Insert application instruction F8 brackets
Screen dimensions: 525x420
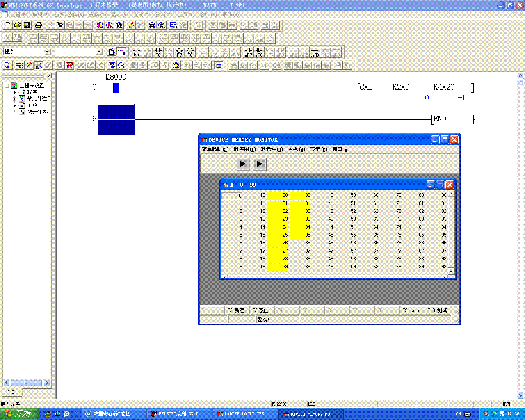click(x=190, y=52)
